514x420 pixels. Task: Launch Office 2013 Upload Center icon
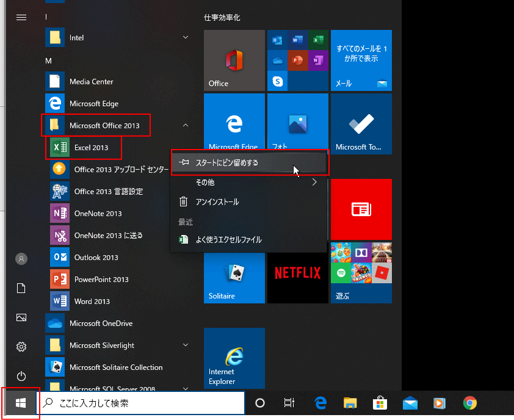tap(60, 170)
